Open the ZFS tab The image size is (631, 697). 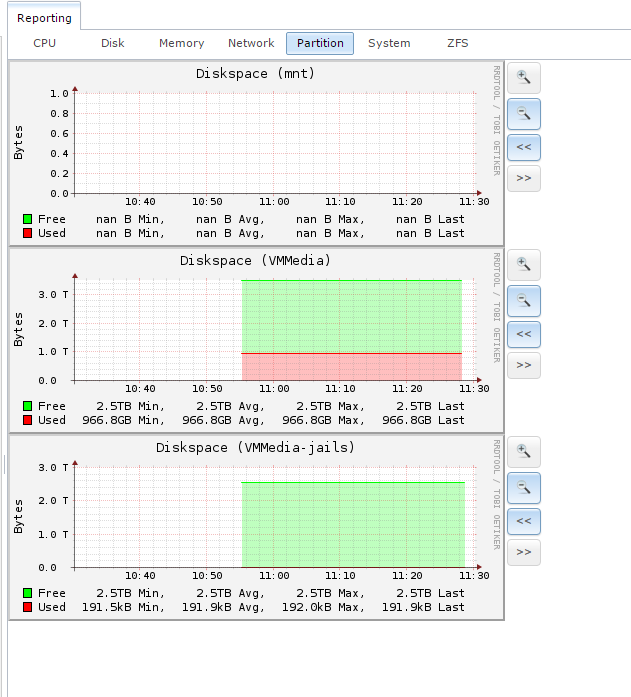click(x=458, y=43)
